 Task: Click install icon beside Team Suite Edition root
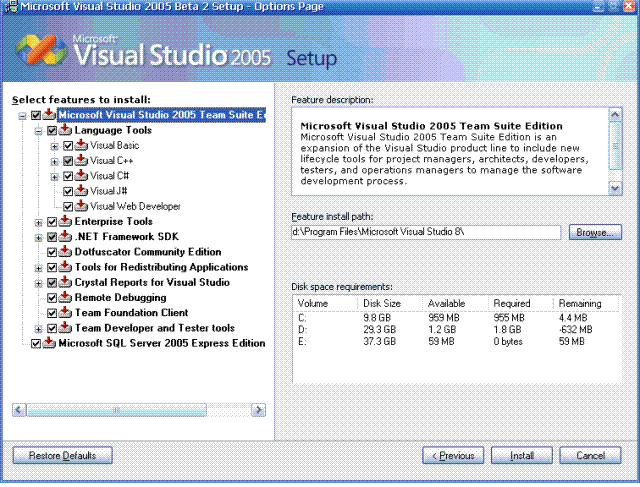pos(49,115)
